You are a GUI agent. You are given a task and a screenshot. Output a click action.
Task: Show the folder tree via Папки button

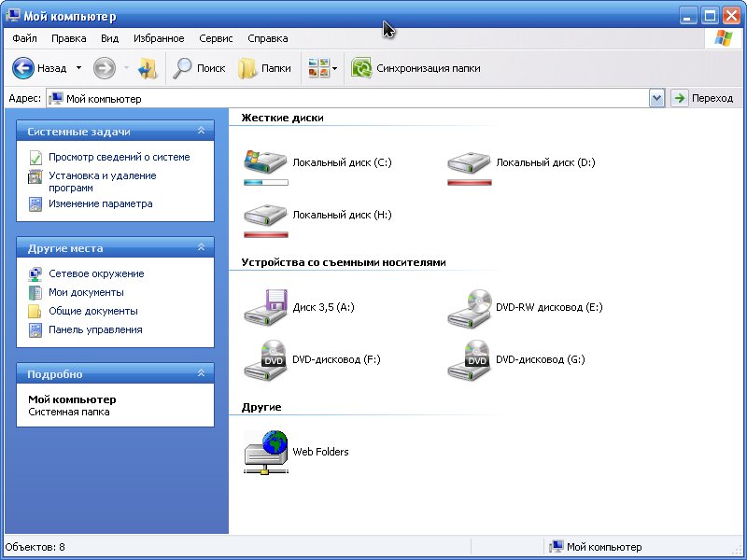(263, 67)
